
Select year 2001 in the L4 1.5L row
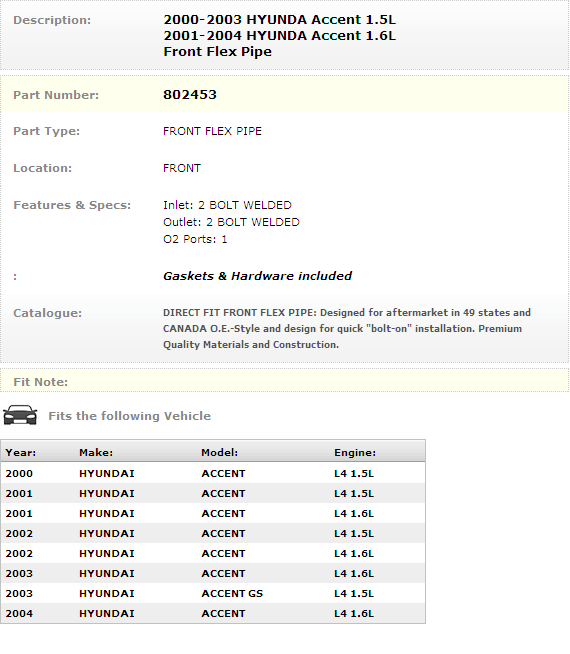[19, 494]
